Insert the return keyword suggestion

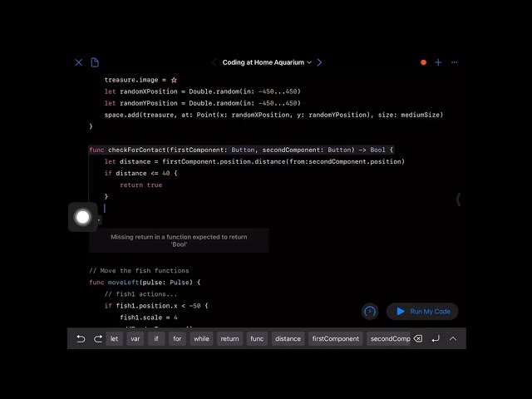pyautogui.click(x=229, y=338)
